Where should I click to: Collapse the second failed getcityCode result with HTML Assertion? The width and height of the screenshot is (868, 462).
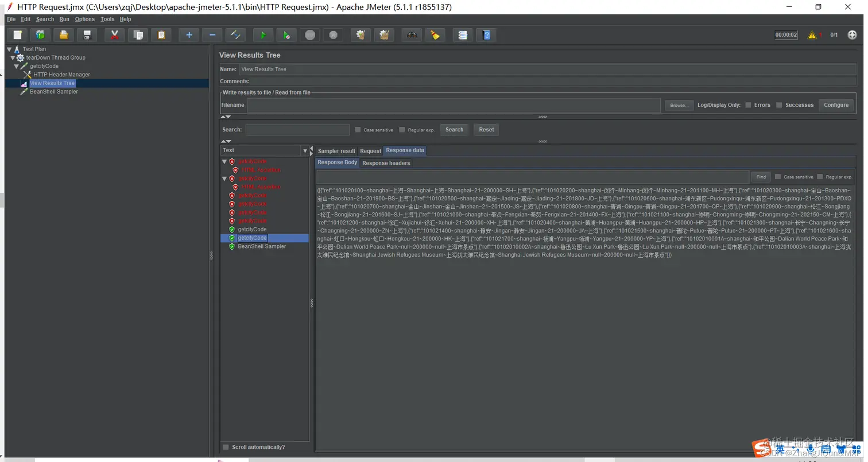(x=225, y=178)
